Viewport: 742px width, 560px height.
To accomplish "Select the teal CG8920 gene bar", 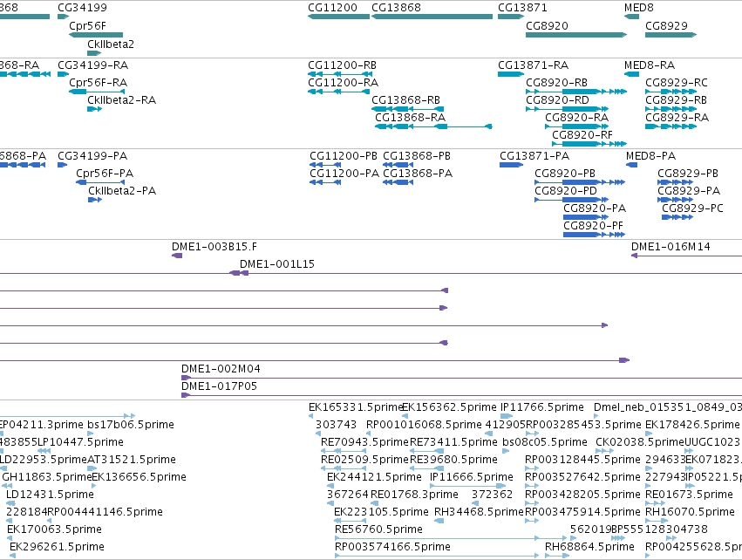I will 576,35.
